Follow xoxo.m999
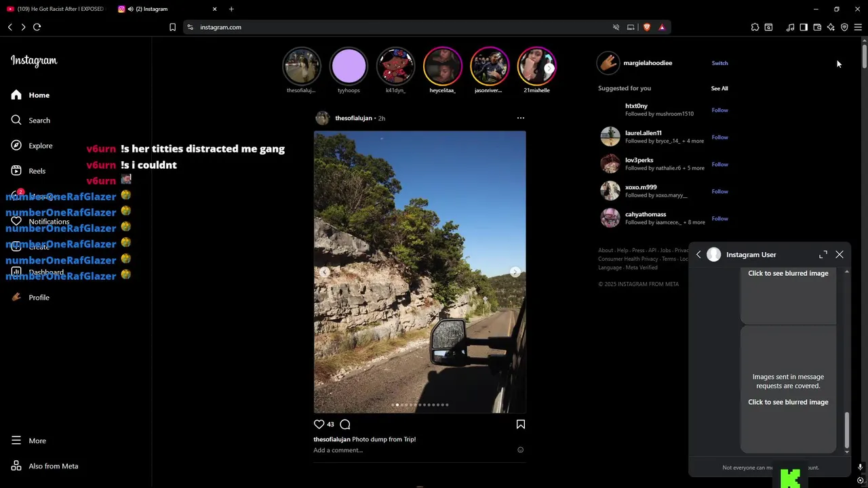 (719, 191)
